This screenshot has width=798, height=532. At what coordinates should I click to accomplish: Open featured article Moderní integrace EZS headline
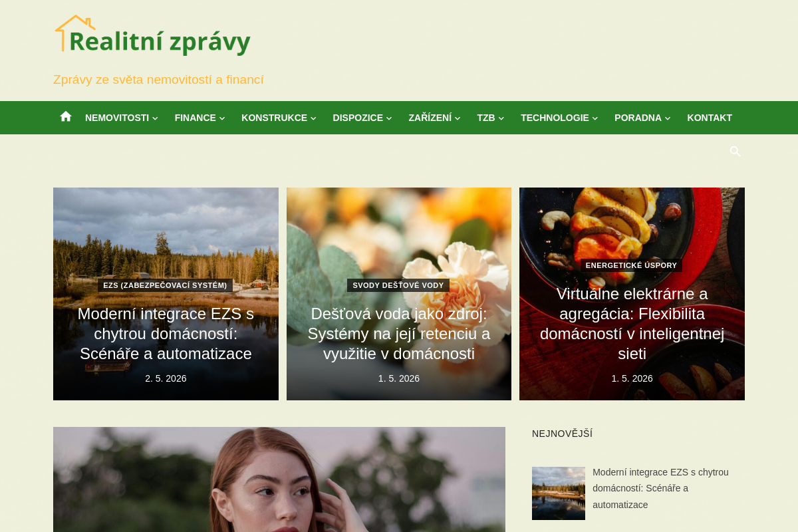166,333
